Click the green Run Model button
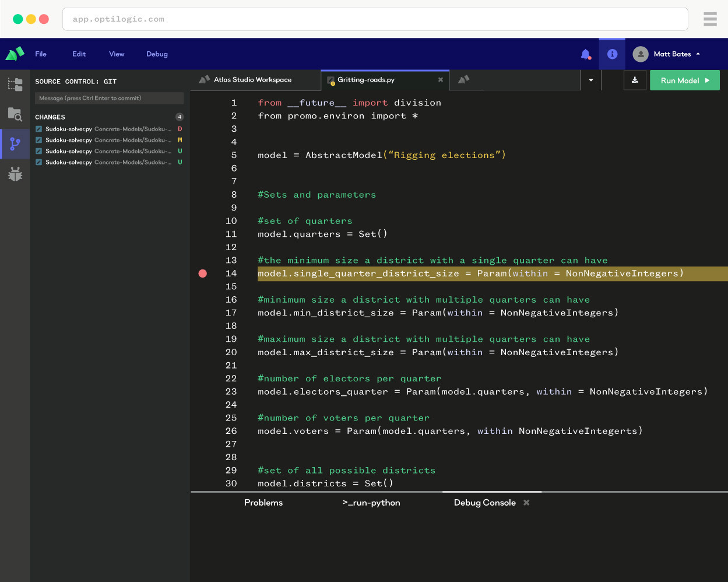This screenshot has width=728, height=582. click(685, 80)
